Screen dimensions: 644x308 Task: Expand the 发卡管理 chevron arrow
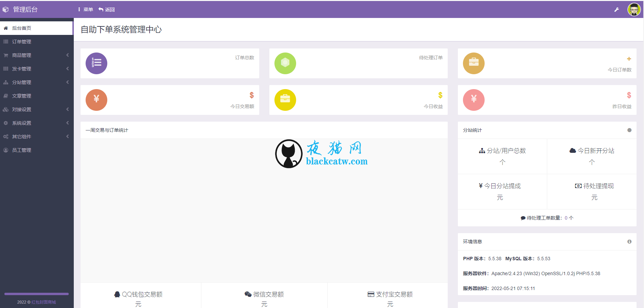coord(67,68)
